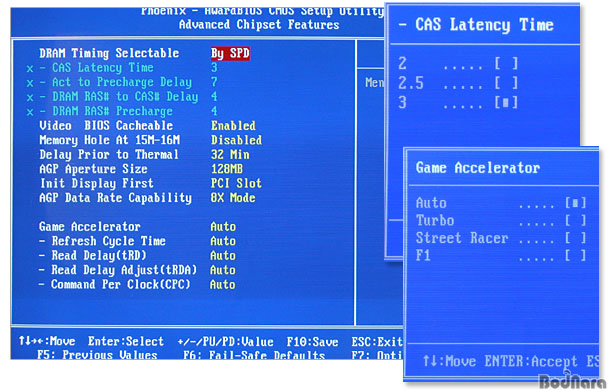This screenshot has width=610, height=392.
Task: Select Delay Prior to Thermal option
Action: click(109, 155)
